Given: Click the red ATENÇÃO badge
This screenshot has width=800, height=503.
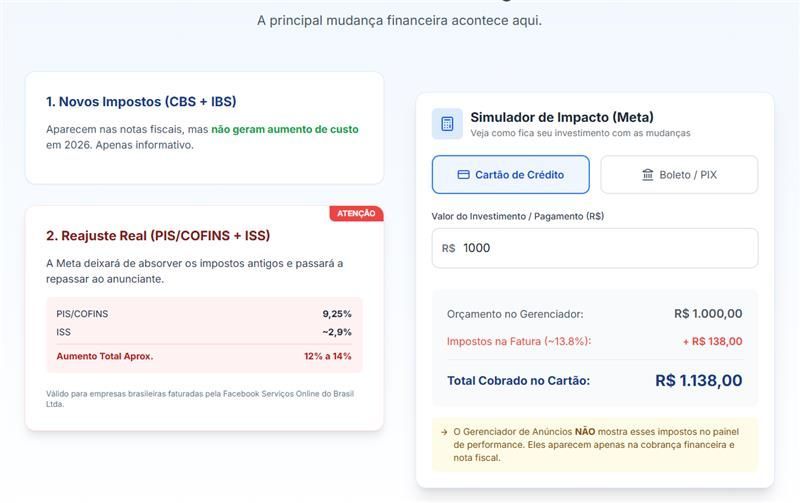Looking at the screenshot, I should [356, 213].
